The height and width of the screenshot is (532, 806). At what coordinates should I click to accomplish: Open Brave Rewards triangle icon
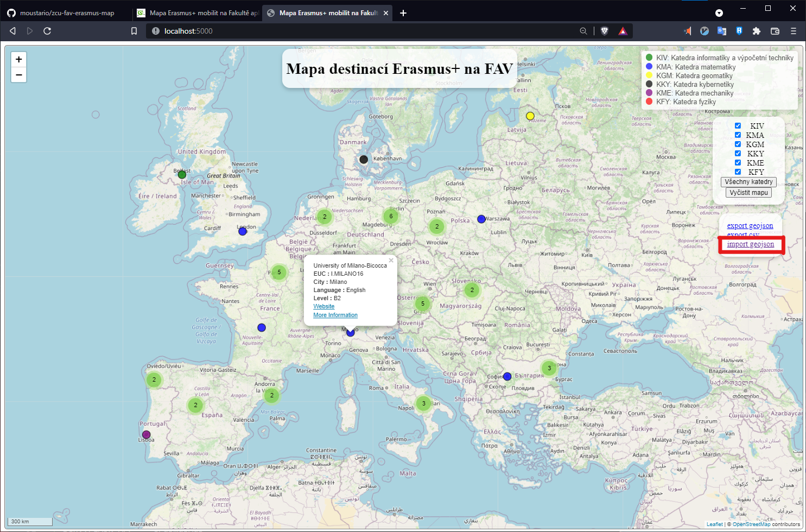pyautogui.click(x=623, y=31)
